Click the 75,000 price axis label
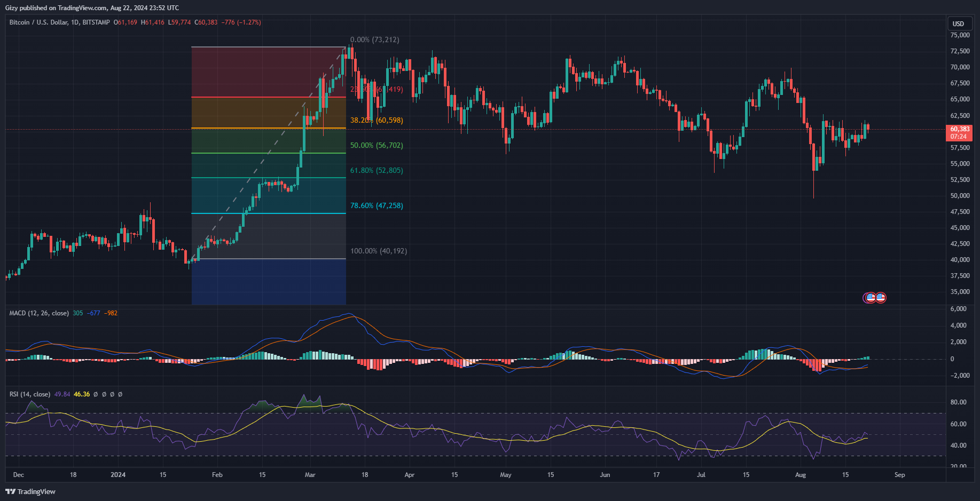This screenshot has height=501, width=980. pos(960,35)
